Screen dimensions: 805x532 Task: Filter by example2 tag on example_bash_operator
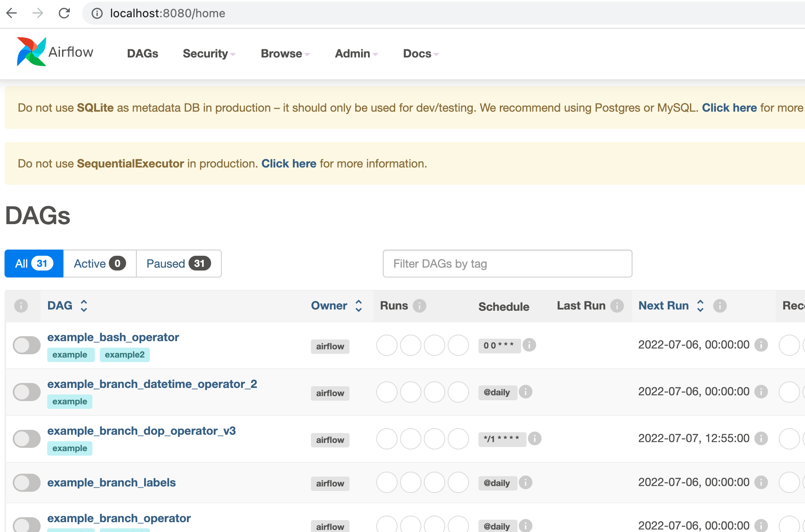[124, 355]
